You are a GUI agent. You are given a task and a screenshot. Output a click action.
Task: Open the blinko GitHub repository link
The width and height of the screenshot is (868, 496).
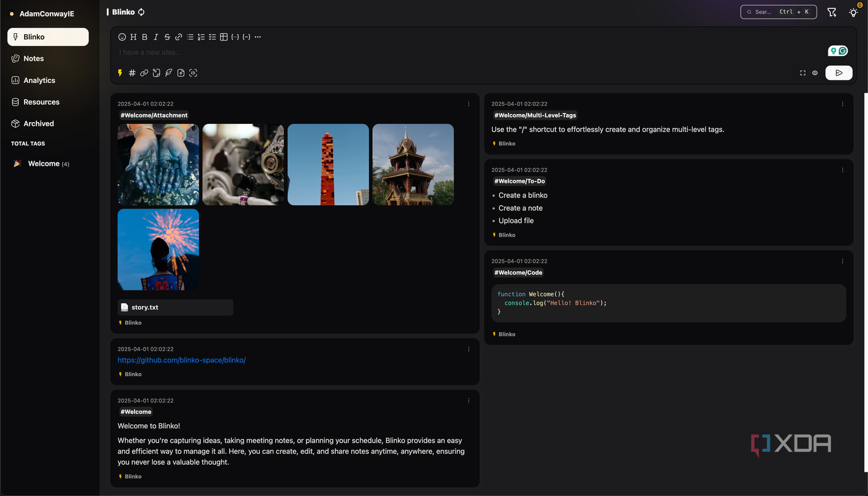point(181,360)
